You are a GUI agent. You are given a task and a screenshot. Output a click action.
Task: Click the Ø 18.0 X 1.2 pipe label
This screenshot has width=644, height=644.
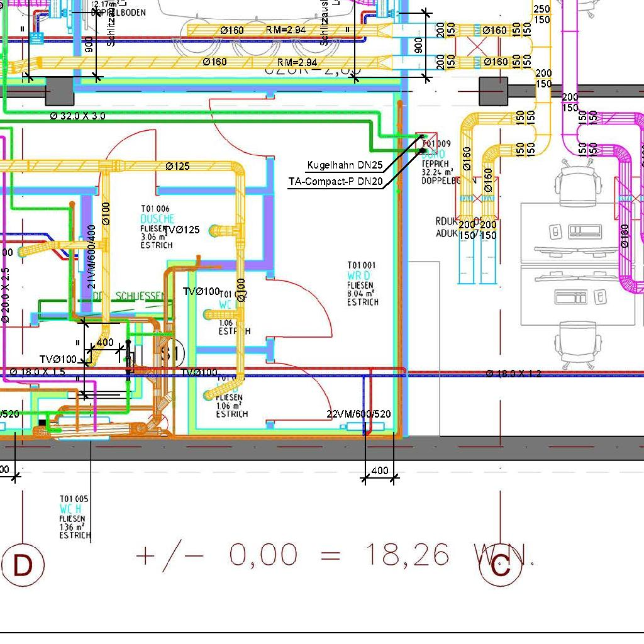[513, 374]
